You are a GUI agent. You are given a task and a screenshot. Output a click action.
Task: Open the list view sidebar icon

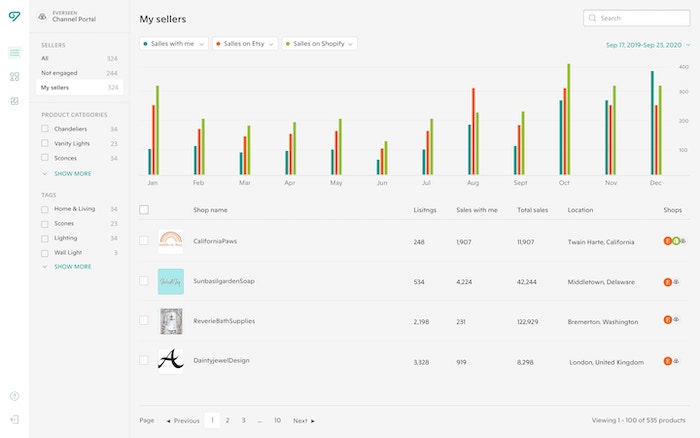14,53
